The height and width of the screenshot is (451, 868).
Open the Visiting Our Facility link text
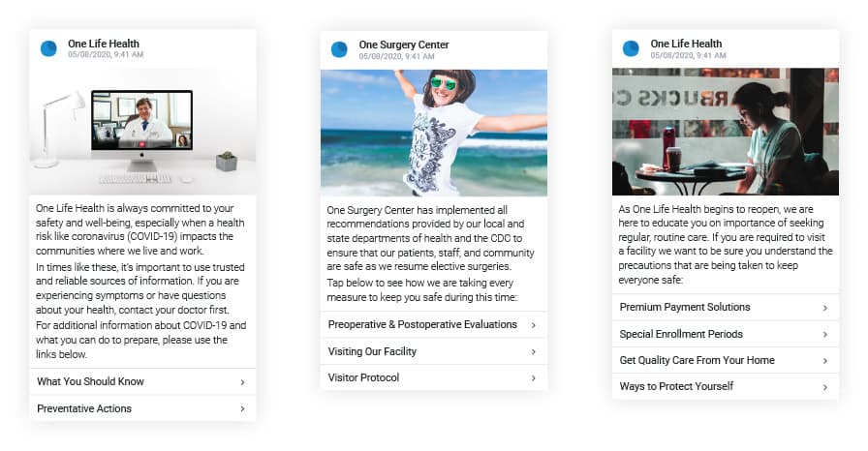[x=372, y=351]
